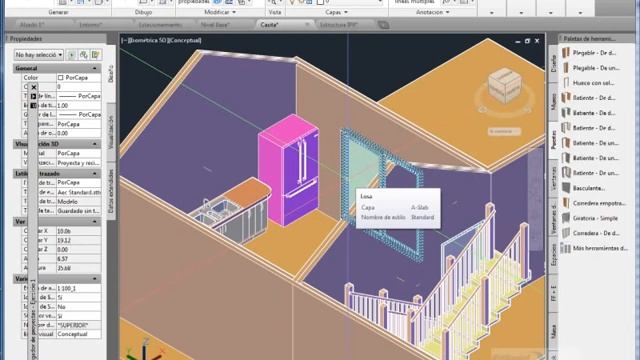
Task: Switch to the Entorno* drawing tab
Action: pyautogui.click(x=91, y=25)
